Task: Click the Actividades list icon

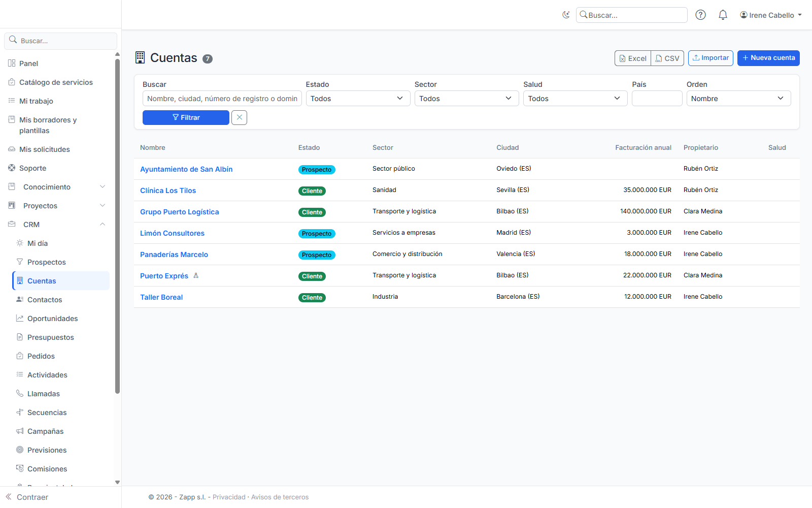Action: (20, 374)
